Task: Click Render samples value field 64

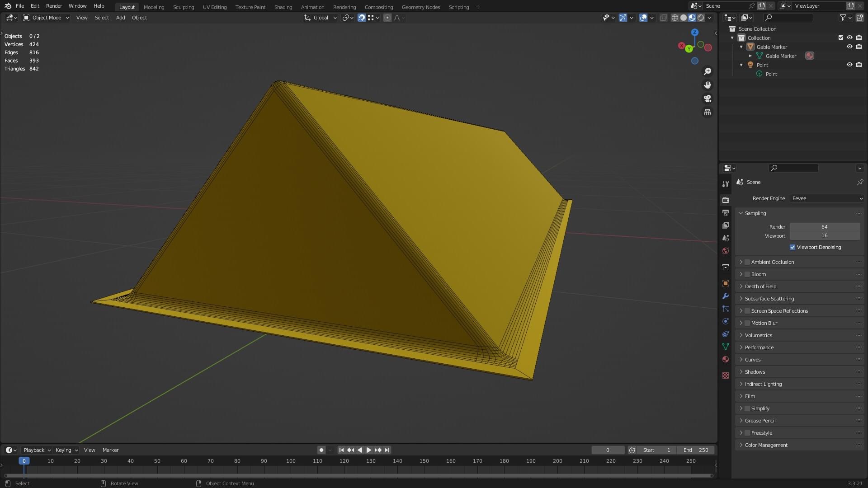Action: [x=825, y=227]
